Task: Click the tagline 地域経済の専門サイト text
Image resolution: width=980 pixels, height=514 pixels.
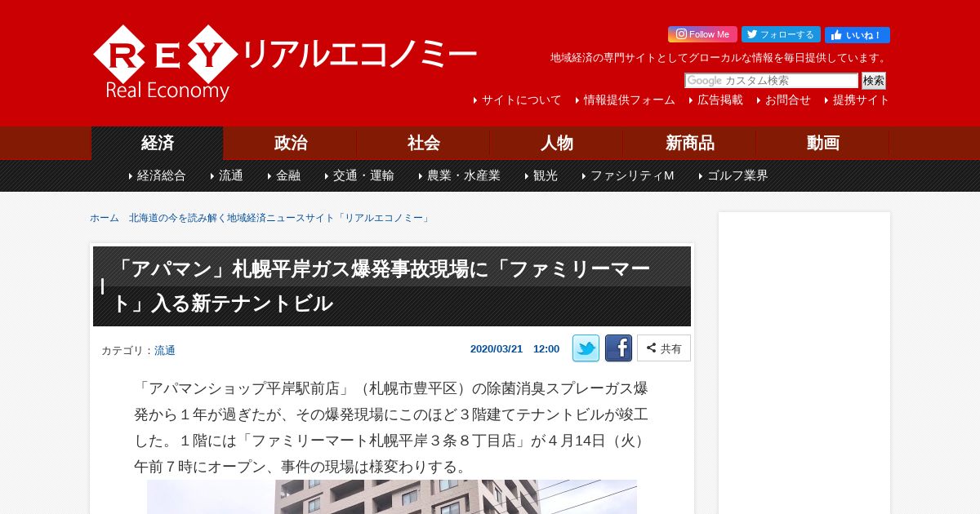Action: (719, 58)
